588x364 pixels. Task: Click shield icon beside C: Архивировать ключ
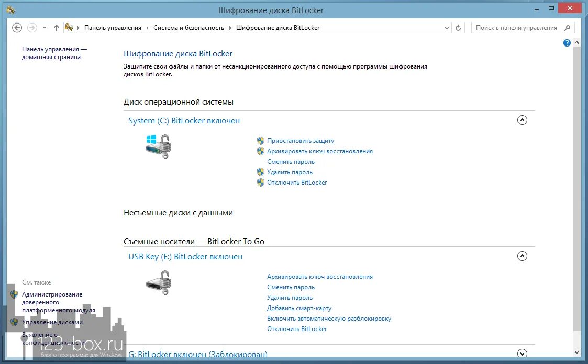pos(261,151)
